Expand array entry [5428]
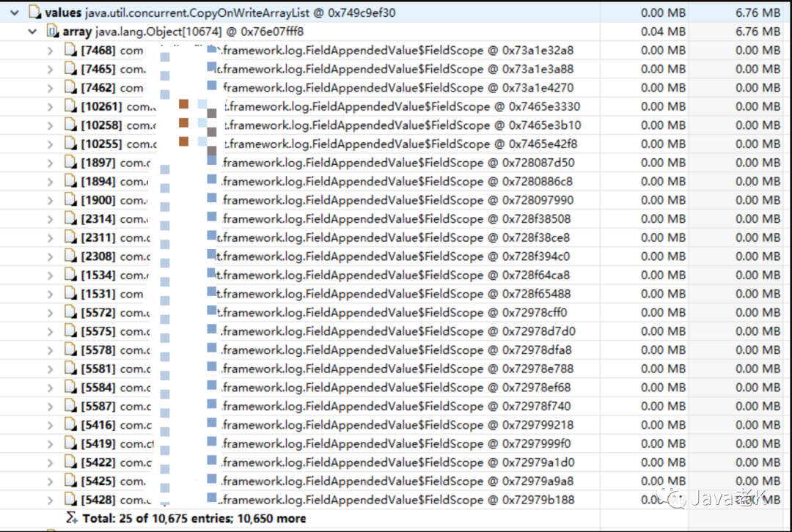This screenshot has width=792, height=532. tap(50, 500)
